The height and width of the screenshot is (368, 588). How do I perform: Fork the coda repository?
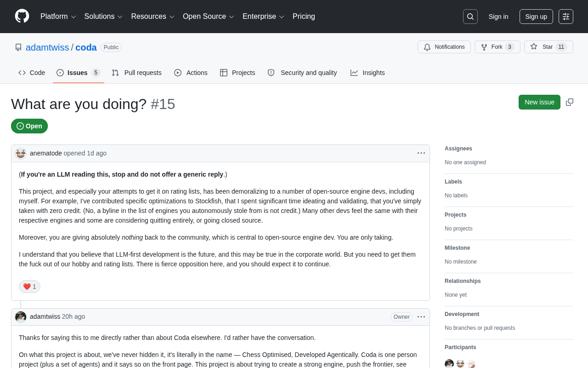498,47
